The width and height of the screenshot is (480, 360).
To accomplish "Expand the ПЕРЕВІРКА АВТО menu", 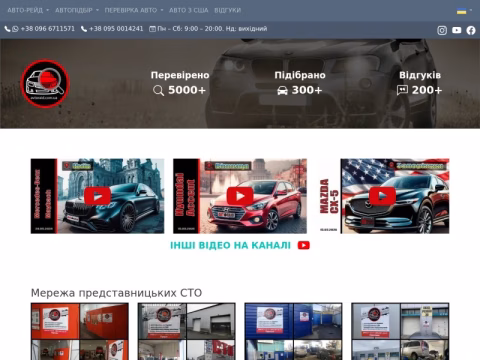I will 134,10.
